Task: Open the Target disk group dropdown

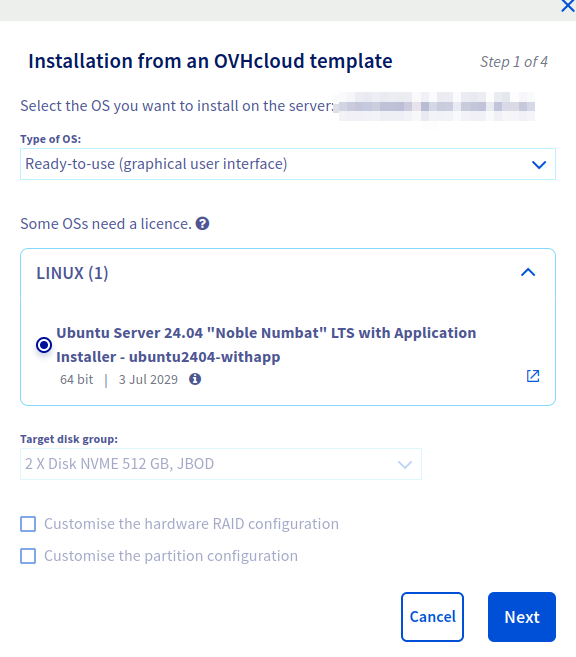Action: click(x=221, y=464)
